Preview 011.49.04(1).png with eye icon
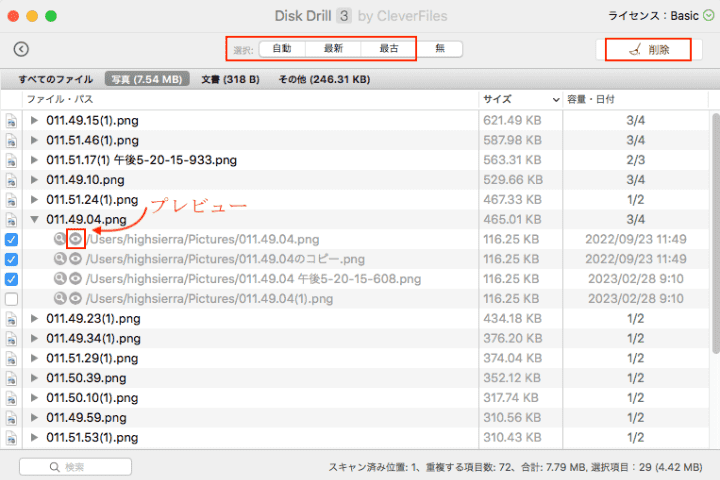The image size is (720, 480). (x=75, y=299)
